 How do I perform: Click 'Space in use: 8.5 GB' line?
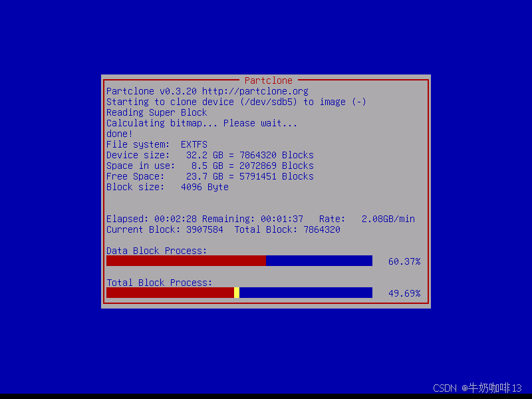[x=209, y=166]
